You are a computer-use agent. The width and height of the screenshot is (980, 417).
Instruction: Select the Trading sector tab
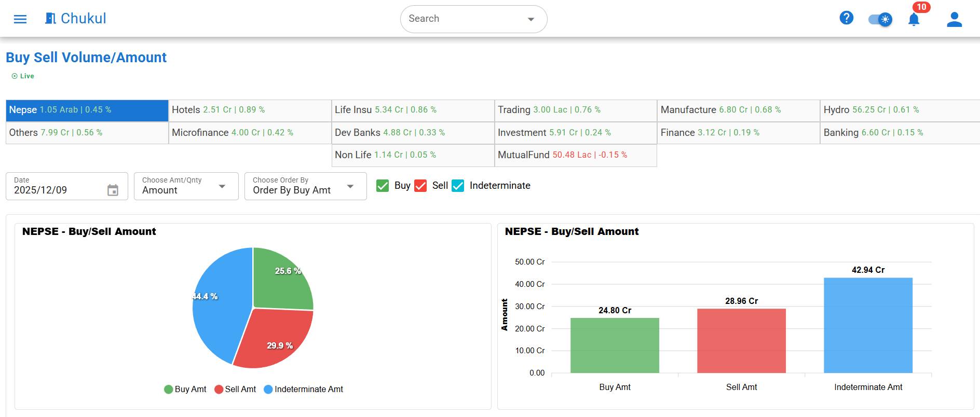tap(576, 110)
